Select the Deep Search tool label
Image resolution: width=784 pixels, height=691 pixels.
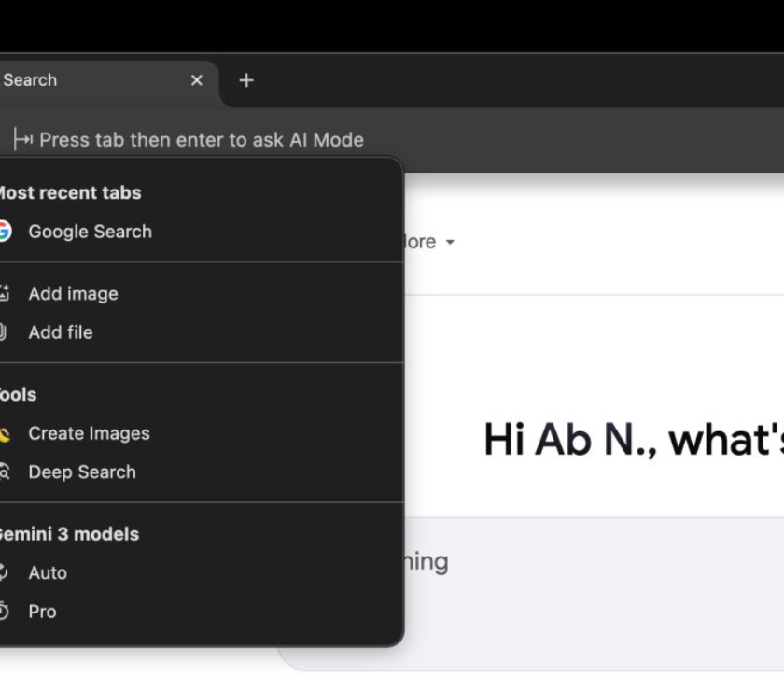(82, 472)
